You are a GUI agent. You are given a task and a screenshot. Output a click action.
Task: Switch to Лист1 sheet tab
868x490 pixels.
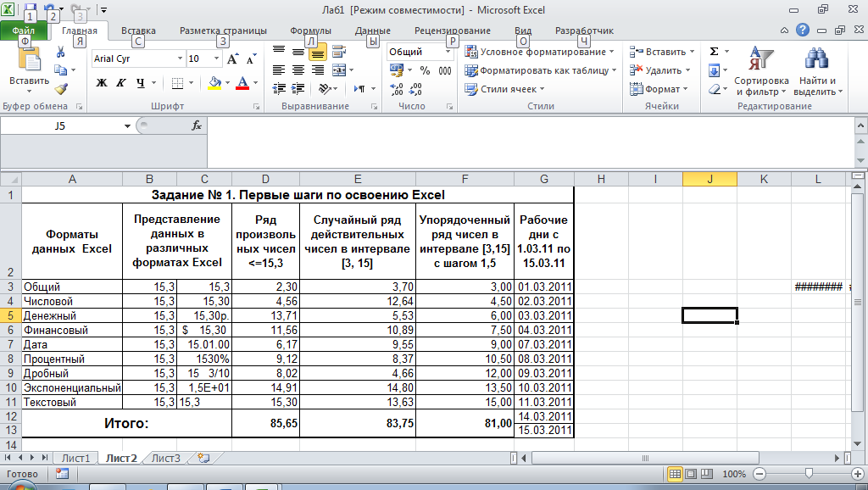[x=75, y=458]
